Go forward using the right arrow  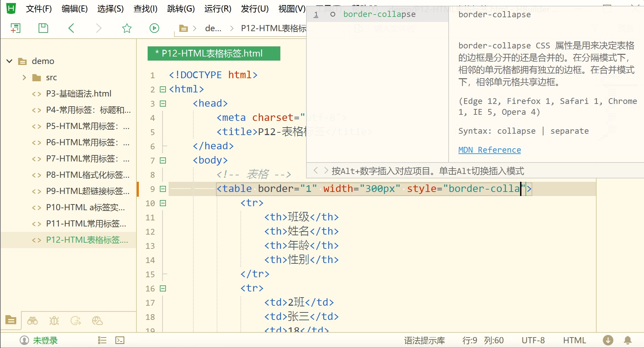pos(99,28)
